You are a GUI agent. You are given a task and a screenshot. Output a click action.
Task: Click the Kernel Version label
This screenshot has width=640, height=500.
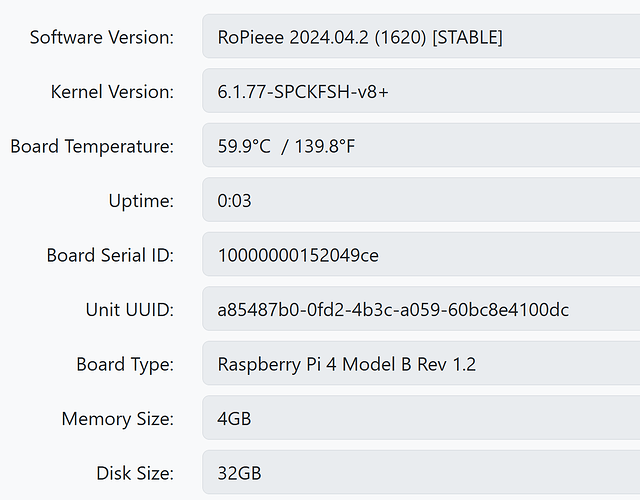pos(112,91)
